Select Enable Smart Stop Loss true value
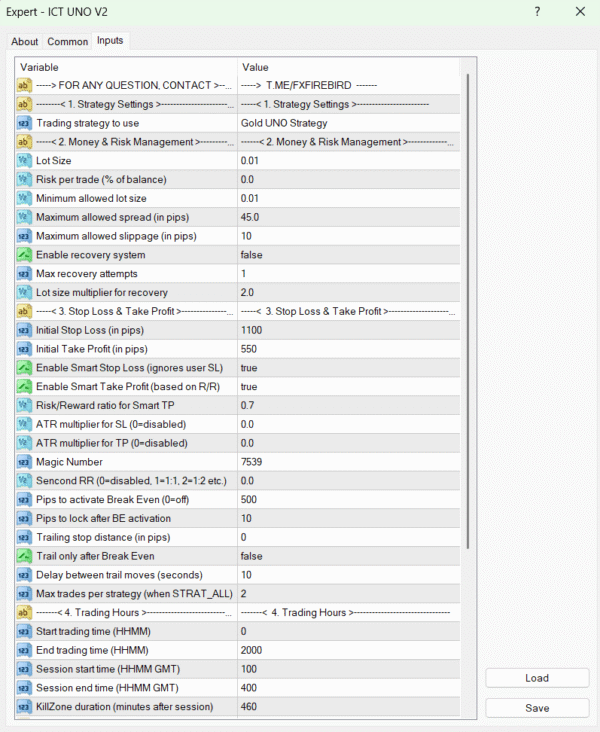Viewport: 600px width, 732px height. coord(249,368)
